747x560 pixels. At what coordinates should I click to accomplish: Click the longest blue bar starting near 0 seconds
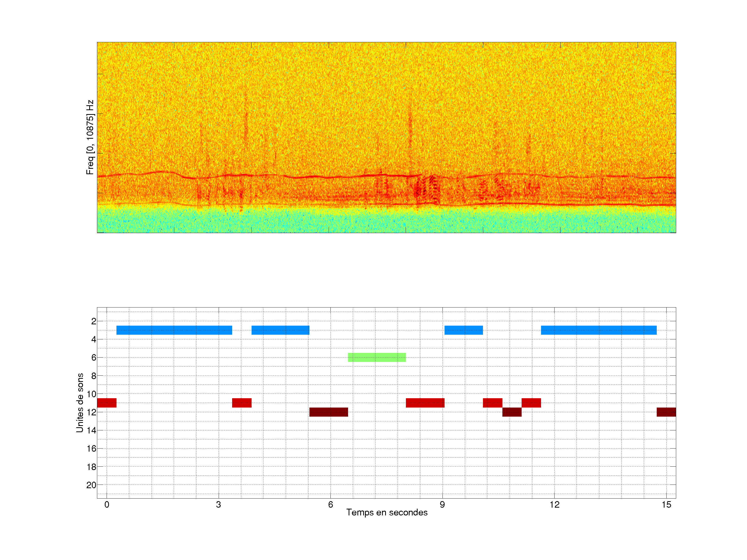click(174, 330)
